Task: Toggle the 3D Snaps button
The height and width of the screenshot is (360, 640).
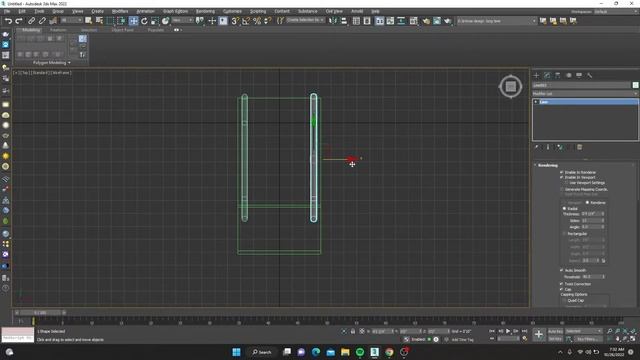Action: (235, 21)
